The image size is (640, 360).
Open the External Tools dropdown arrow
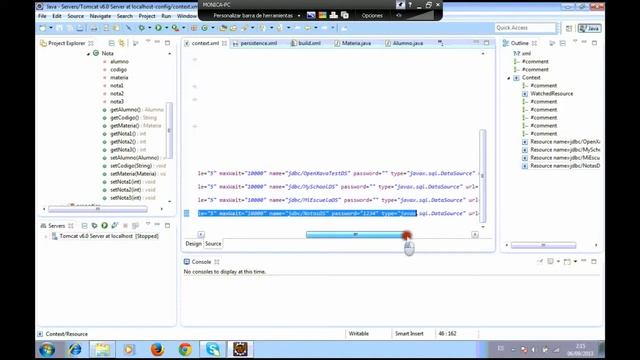tap(183, 28)
